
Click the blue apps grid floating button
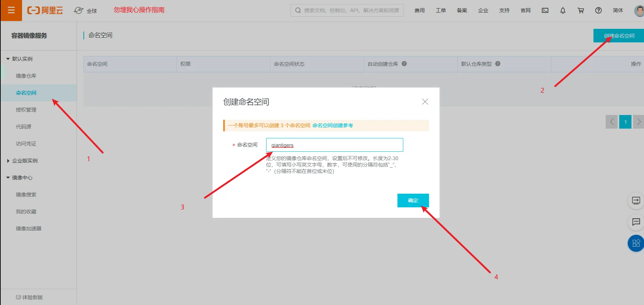636,243
